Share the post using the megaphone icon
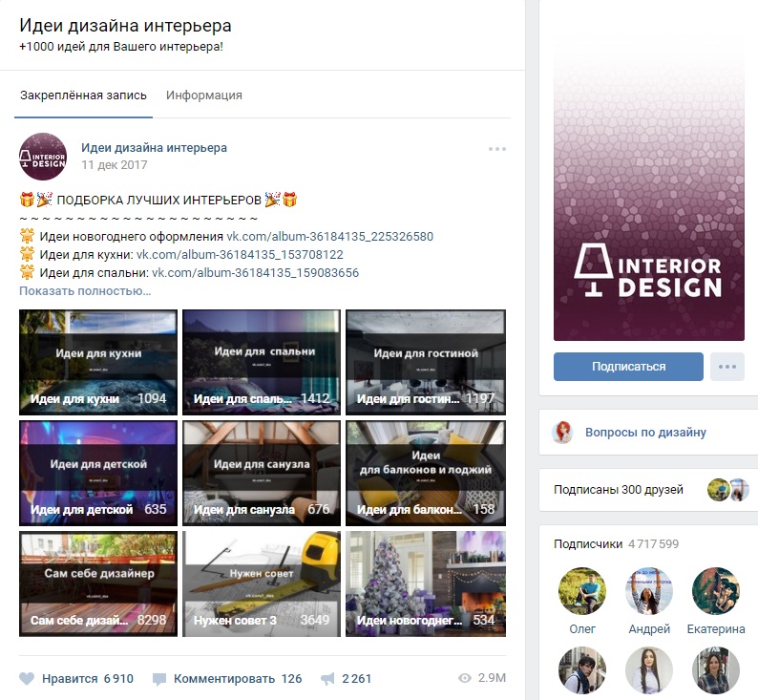Image resolution: width=758 pixels, height=700 pixels. click(327, 679)
